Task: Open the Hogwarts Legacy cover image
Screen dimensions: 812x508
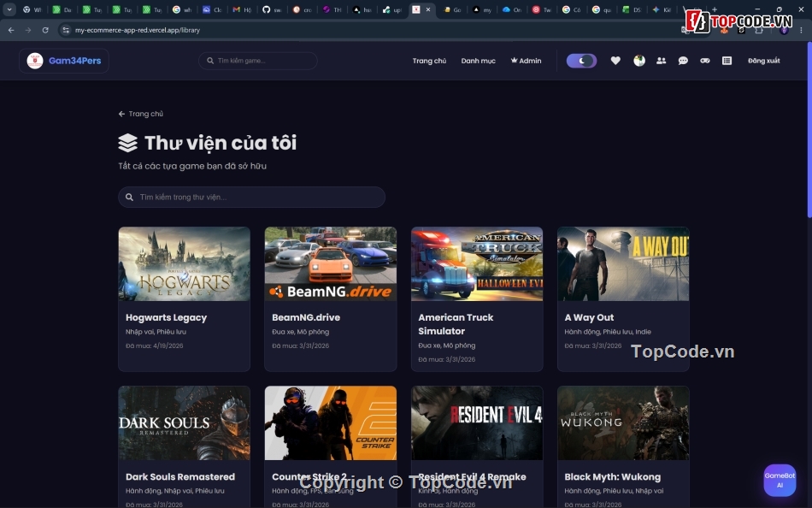Action: click(x=184, y=264)
